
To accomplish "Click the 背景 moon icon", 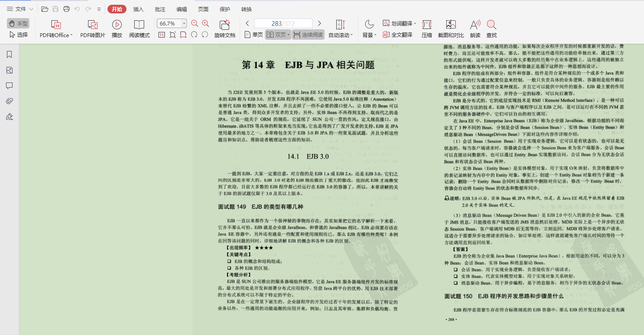I will [x=369, y=24].
